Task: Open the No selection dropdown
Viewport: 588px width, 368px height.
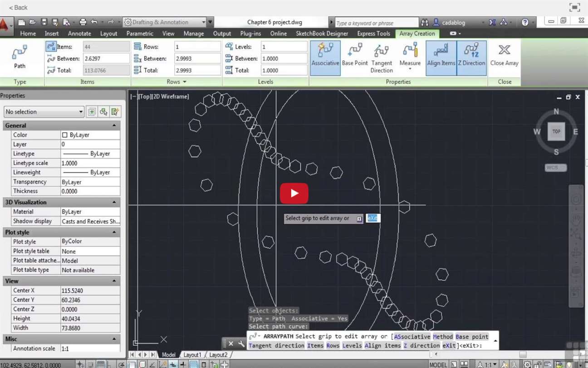Action: pos(44,112)
